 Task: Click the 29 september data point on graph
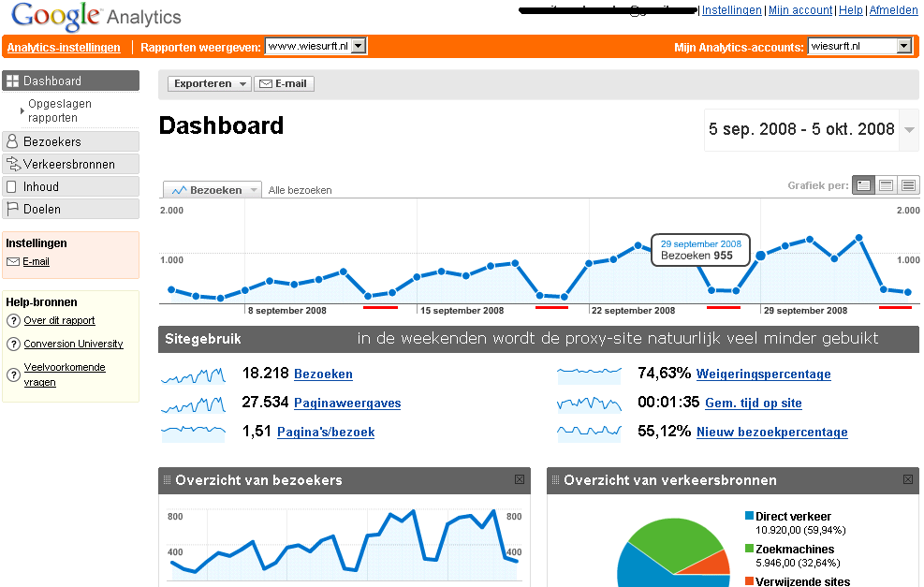point(761,256)
